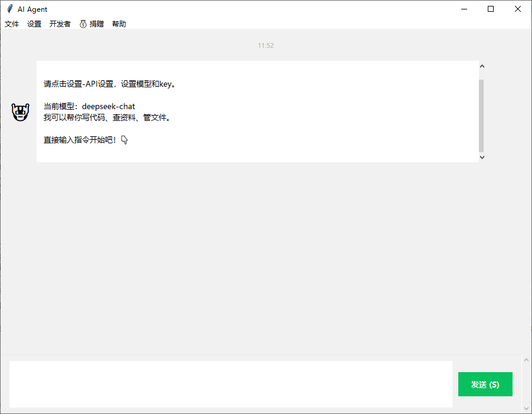This screenshot has width=532, height=414.
Task: Click the window maximize button
Action: pos(490,9)
